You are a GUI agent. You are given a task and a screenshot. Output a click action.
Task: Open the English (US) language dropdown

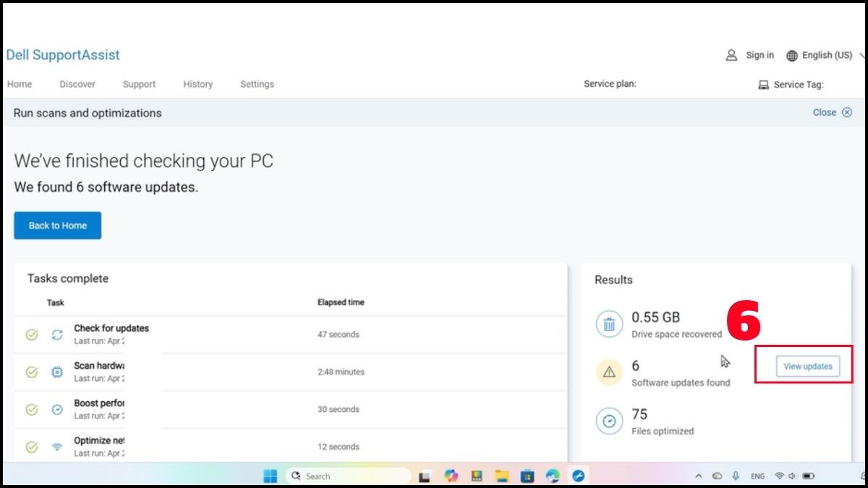click(x=827, y=56)
